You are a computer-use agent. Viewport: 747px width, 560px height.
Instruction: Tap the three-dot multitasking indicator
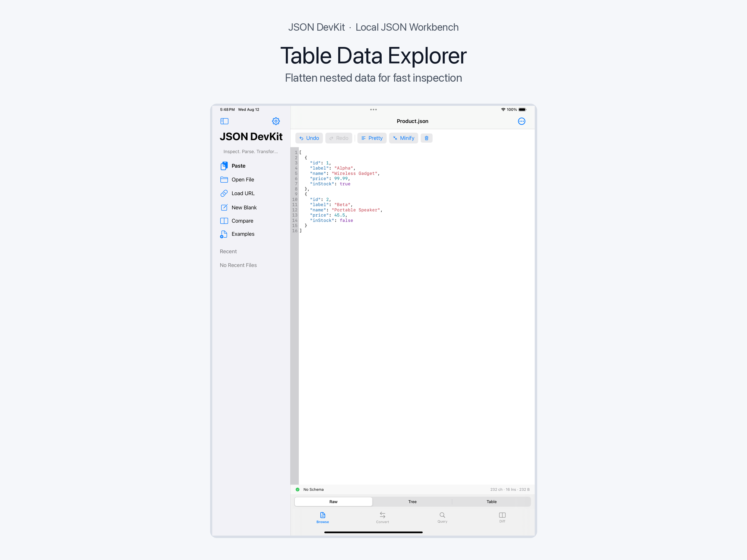pos(373,109)
